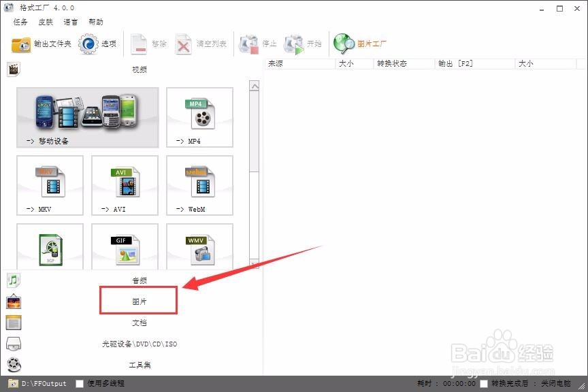Expand the 文档 document category

(139, 322)
